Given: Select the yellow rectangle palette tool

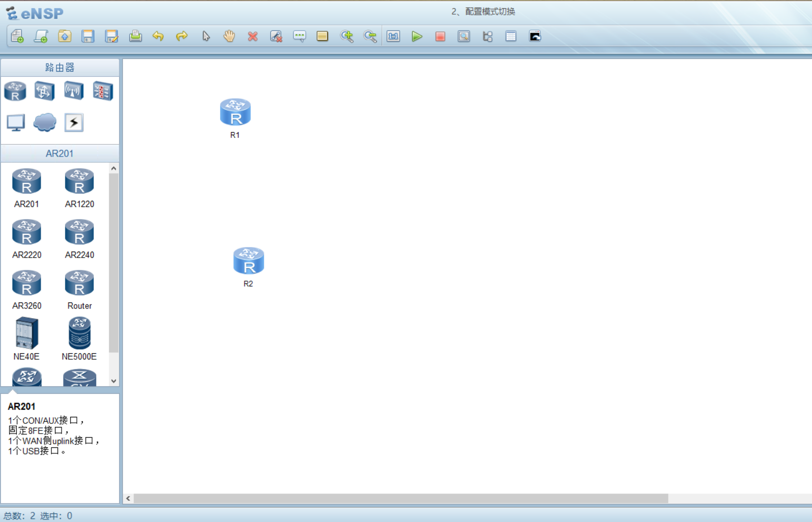Looking at the screenshot, I should point(322,36).
